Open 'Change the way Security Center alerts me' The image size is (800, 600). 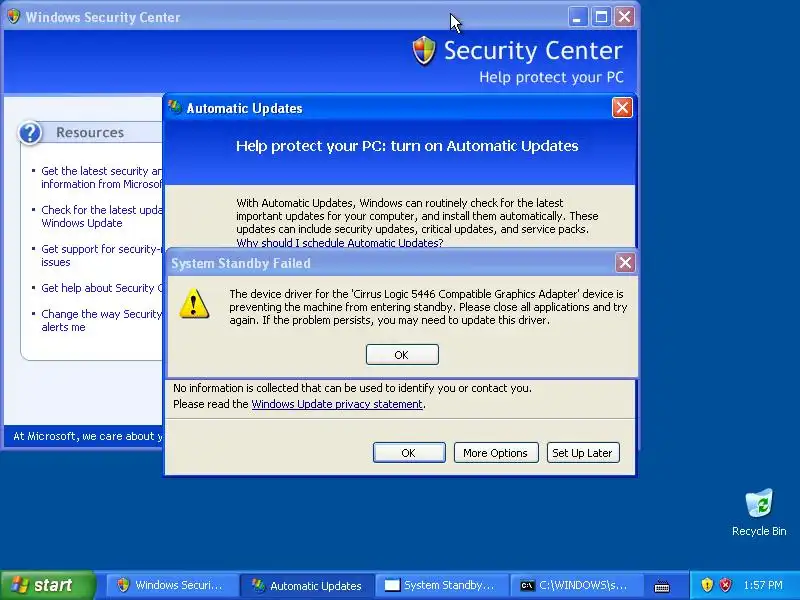click(x=101, y=320)
